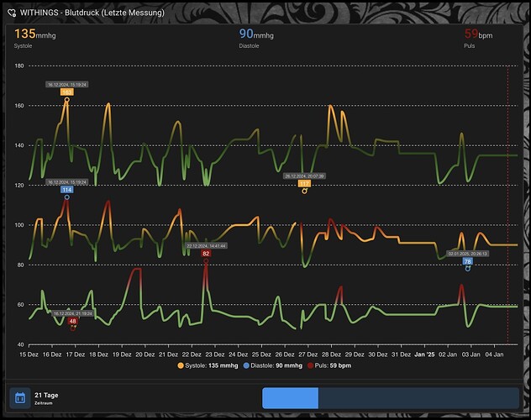Click the Jan '25 axis label

[424, 354]
